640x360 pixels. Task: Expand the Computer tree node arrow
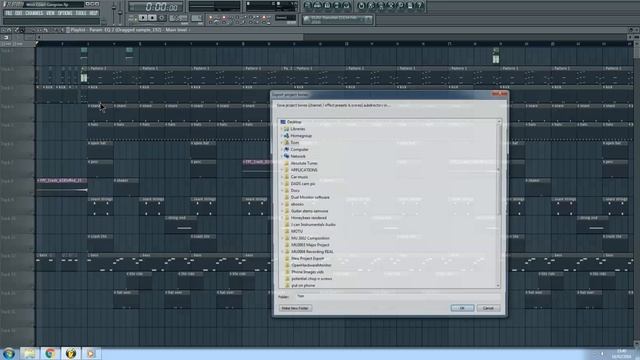282,149
